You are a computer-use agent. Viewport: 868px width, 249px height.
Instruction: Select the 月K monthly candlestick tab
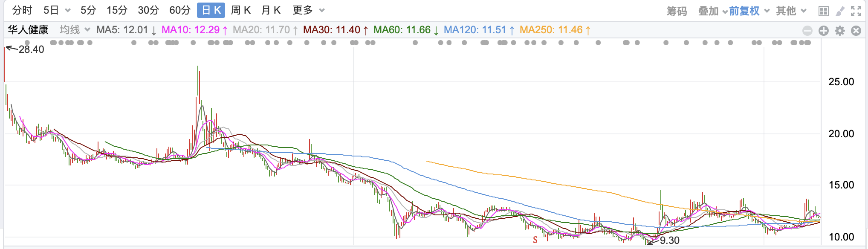(x=271, y=10)
